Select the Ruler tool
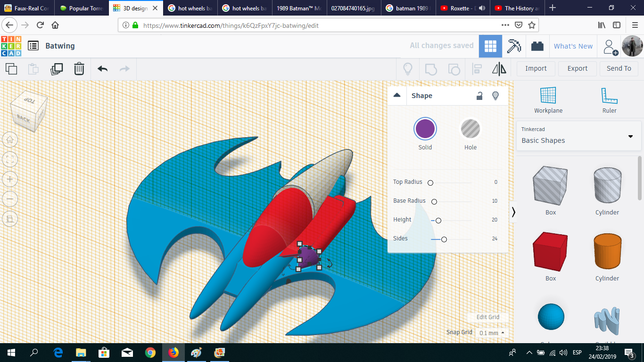Image resolution: width=644 pixels, height=362 pixels. (610, 100)
